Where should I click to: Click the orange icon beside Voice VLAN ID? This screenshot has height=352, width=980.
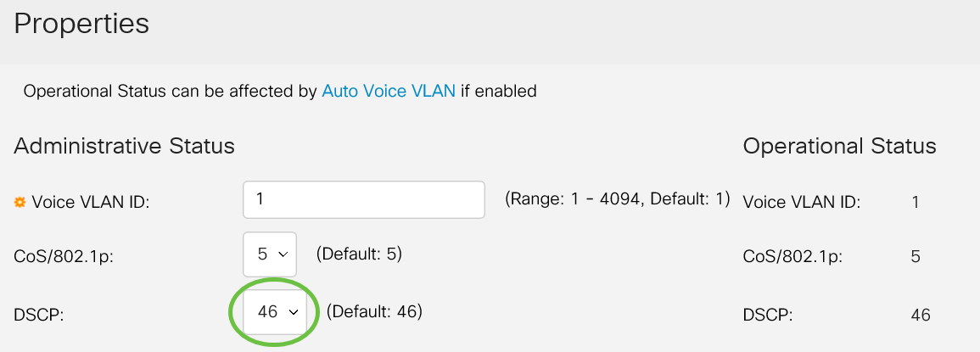[20, 202]
